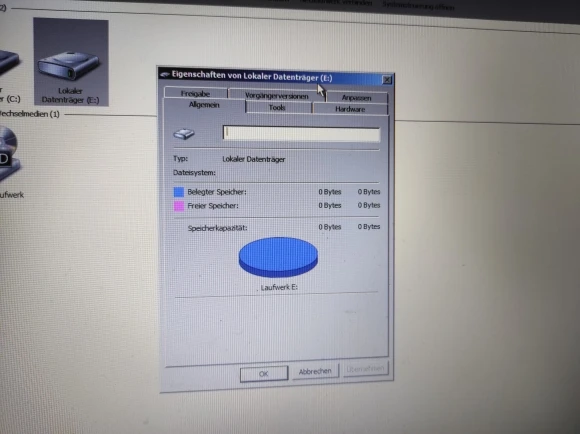Viewport: 580px width, 434px height.
Task: Click the blue disk usage pie chart
Action: (x=278, y=257)
